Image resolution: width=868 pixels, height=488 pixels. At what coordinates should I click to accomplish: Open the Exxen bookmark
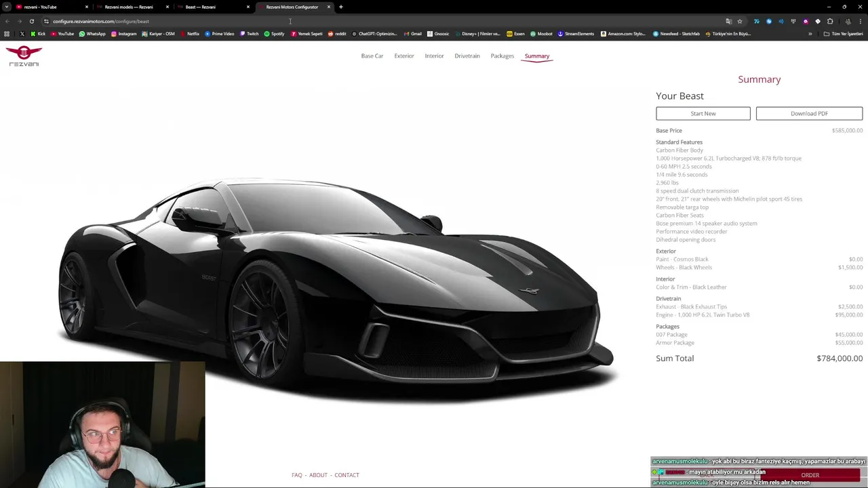tap(515, 34)
